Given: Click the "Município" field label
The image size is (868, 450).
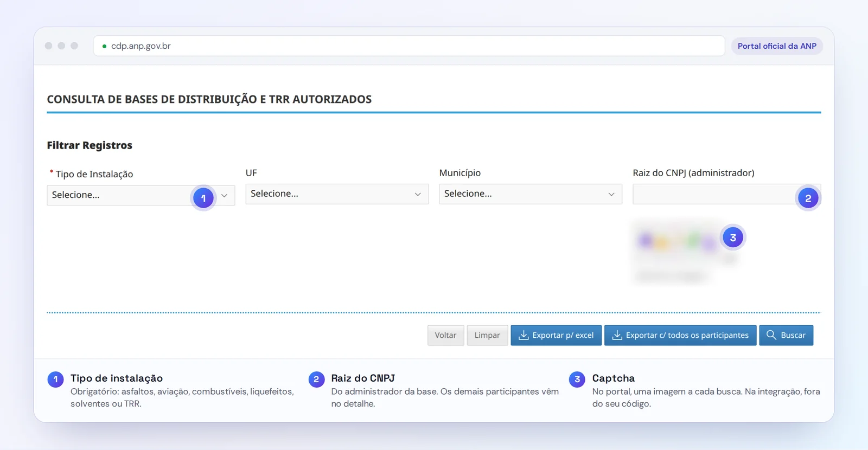Looking at the screenshot, I should [x=460, y=173].
